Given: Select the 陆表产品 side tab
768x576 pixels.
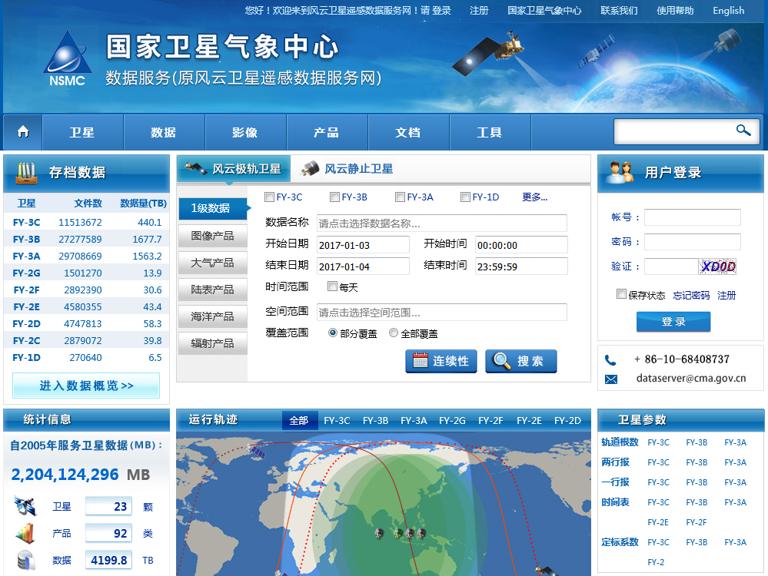Looking at the screenshot, I should point(212,289).
